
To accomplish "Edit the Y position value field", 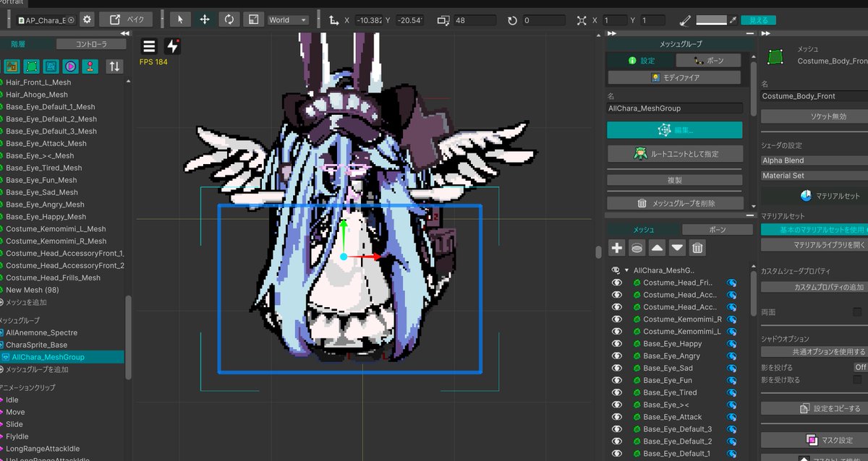I will tap(409, 20).
